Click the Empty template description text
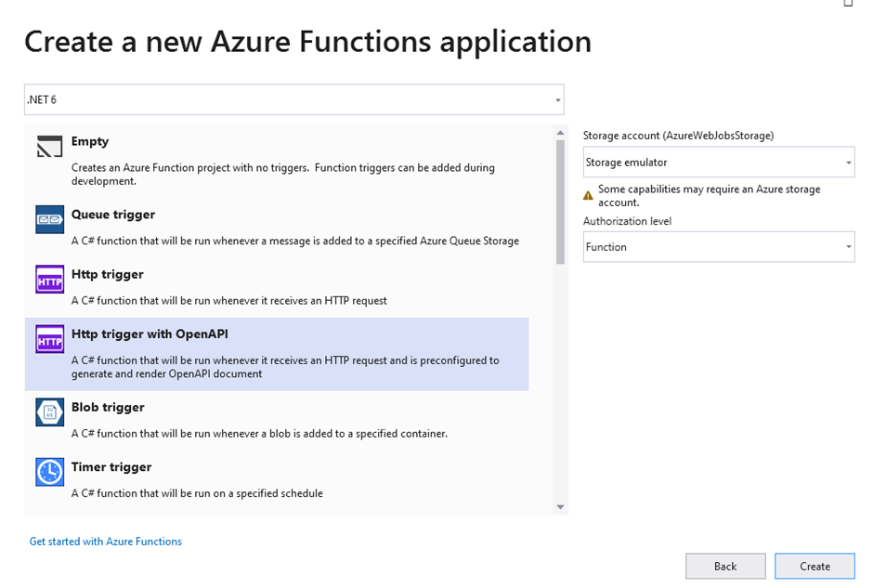This screenshot has height=588, width=873. tap(283, 174)
